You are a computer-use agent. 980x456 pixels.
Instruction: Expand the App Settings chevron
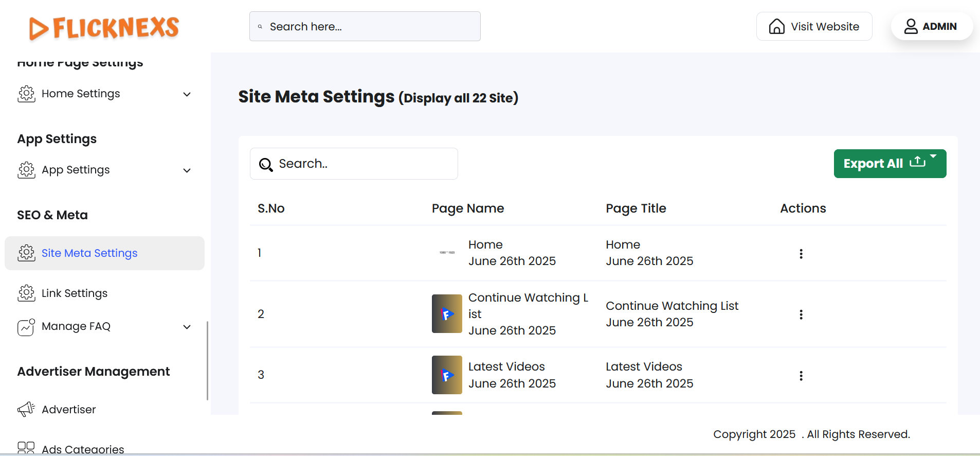[x=187, y=170]
